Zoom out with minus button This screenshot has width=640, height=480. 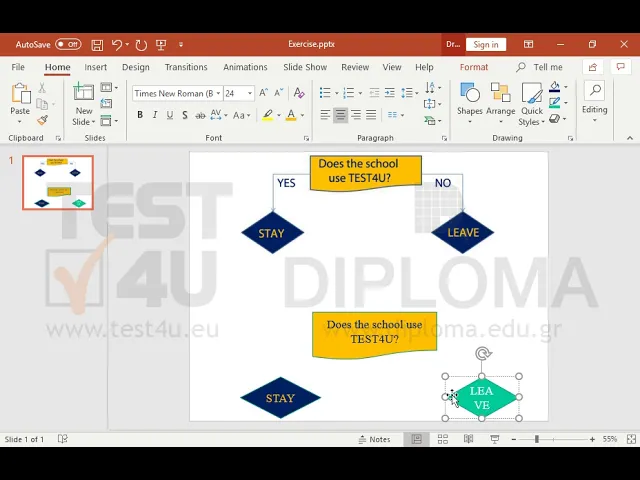[x=514, y=439]
